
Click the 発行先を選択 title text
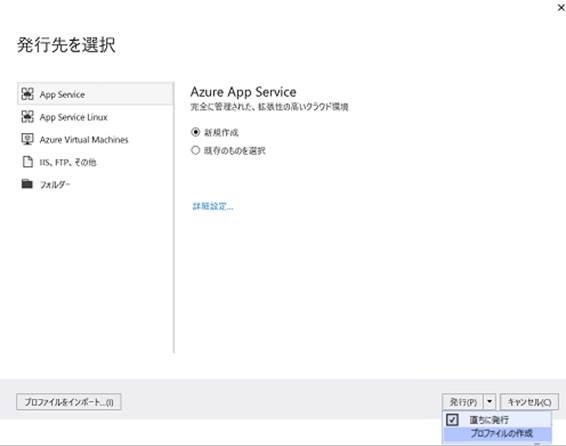click(x=66, y=45)
